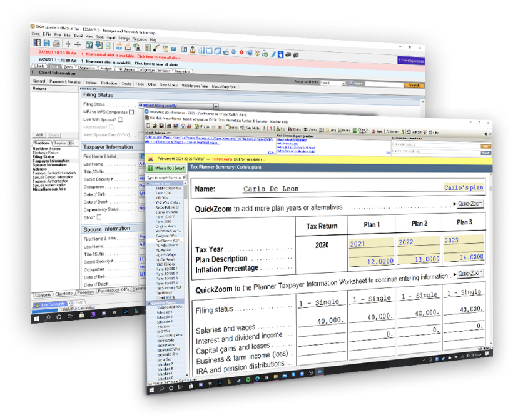Click the pen signature icon in Lacerte toolbar
The height and width of the screenshot is (420, 513).
pos(156,48)
